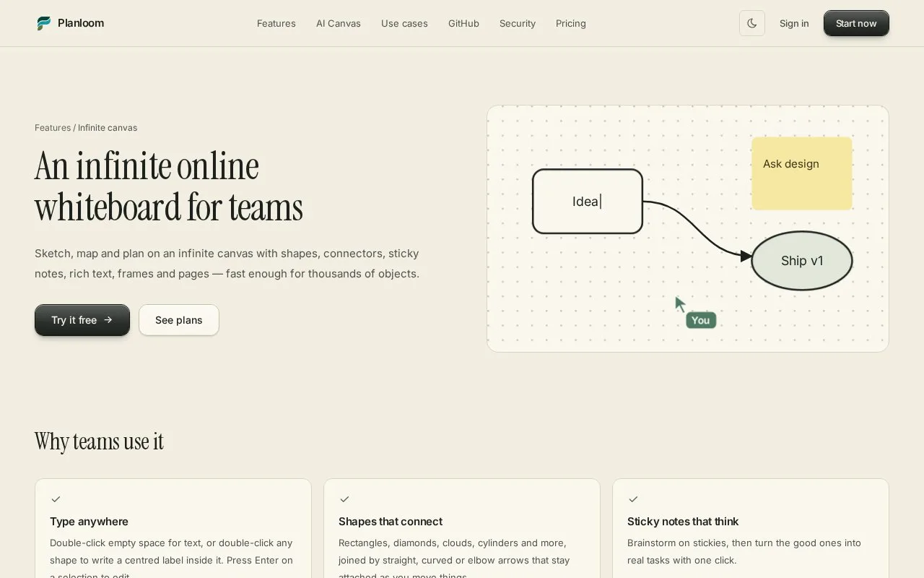This screenshot has width=924, height=578.
Task: Click the checkmark above Sticky notes that think
Action: pyautogui.click(x=633, y=499)
